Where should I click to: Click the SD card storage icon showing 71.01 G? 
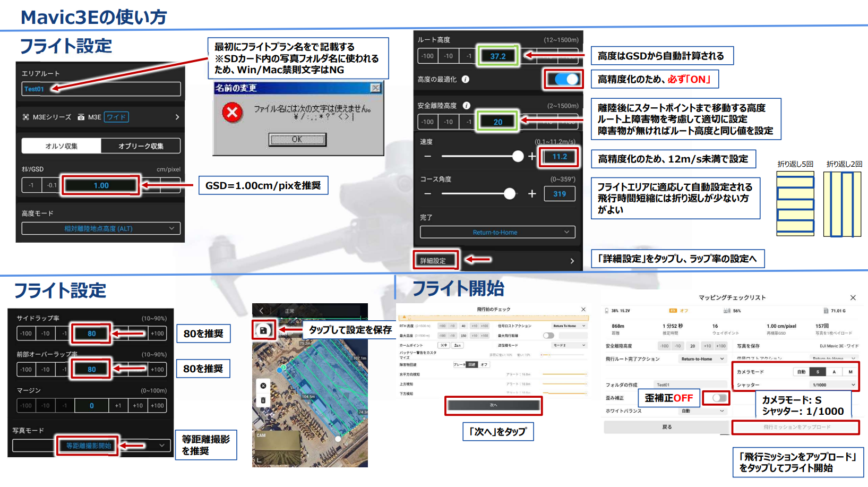(826, 311)
